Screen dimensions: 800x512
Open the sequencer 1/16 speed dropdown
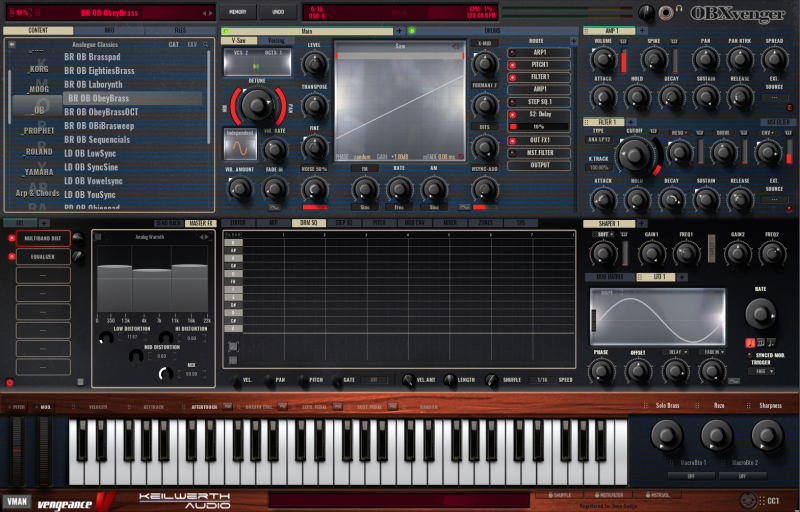[x=542, y=380]
